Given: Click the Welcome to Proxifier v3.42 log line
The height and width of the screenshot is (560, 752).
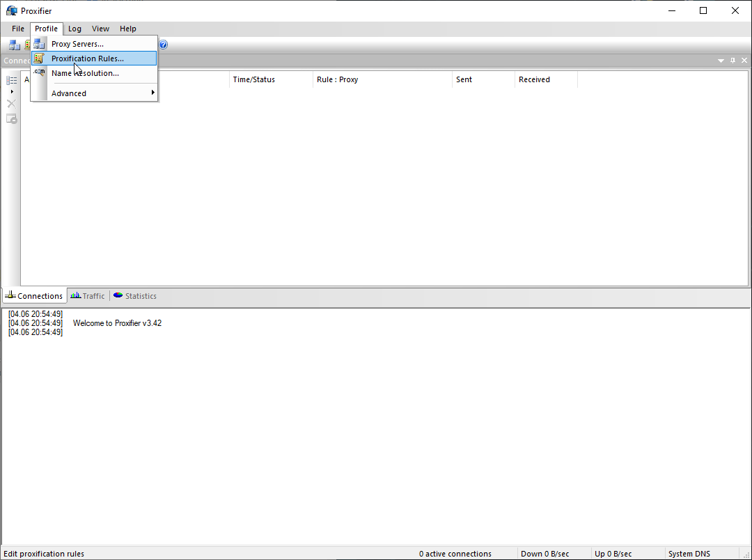Looking at the screenshot, I should 117,323.
